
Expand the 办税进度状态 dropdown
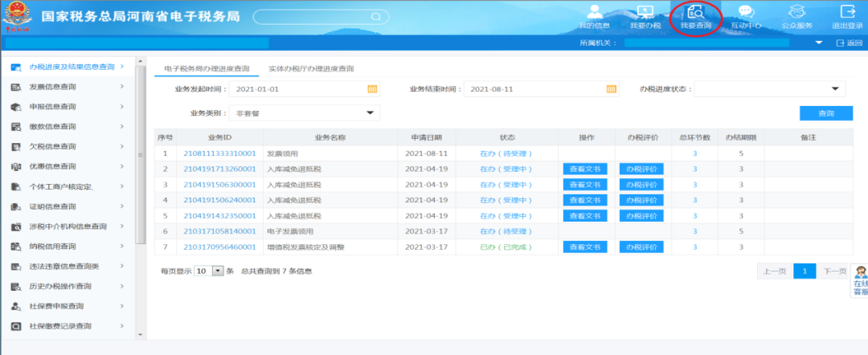tap(836, 88)
